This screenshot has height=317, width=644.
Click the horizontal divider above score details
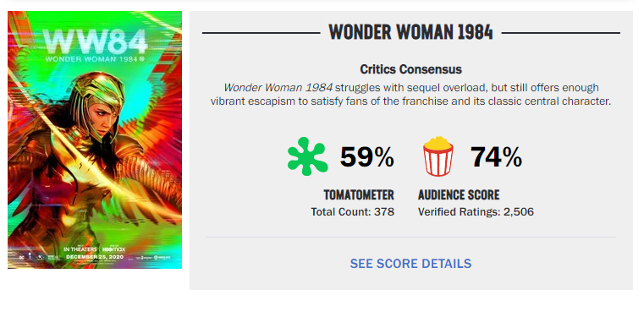410,237
